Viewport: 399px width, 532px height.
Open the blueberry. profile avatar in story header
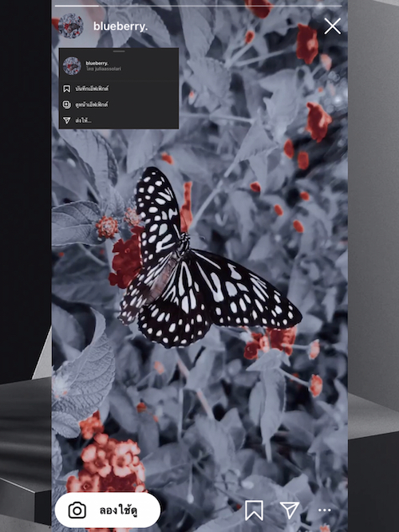(x=71, y=26)
